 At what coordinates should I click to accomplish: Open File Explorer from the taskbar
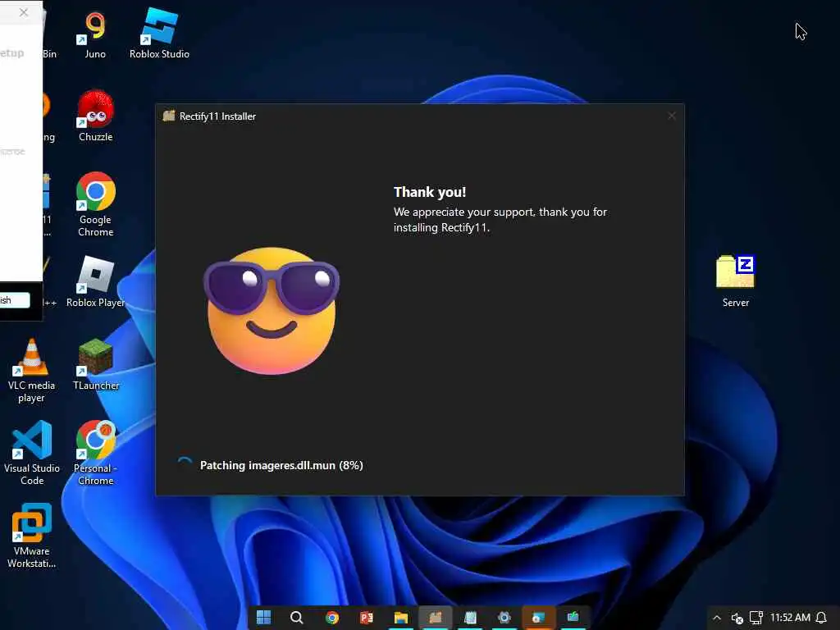coord(400,618)
